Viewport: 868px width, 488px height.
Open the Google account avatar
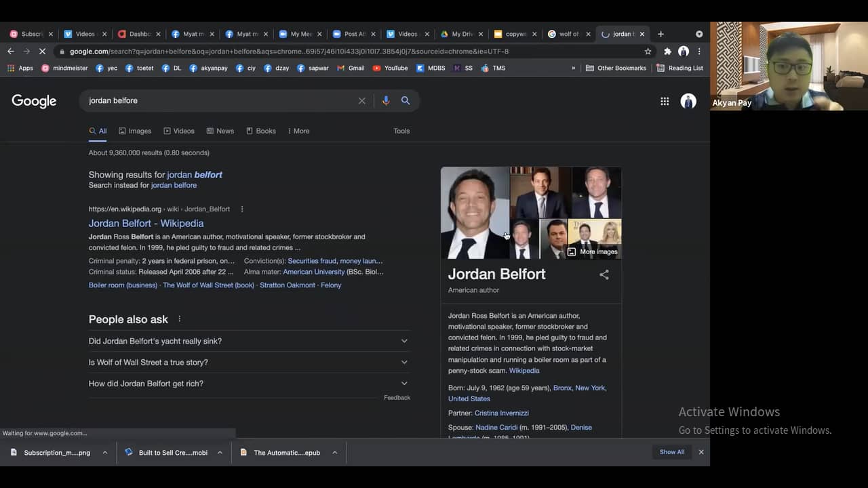(688, 101)
